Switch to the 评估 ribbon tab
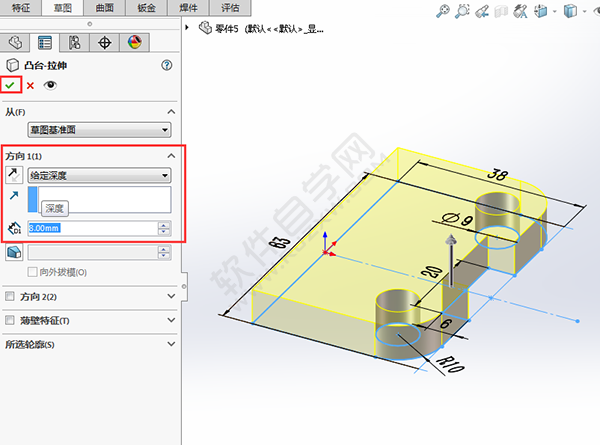Screen dimensions: 600x445 pyautogui.click(x=230, y=8)
